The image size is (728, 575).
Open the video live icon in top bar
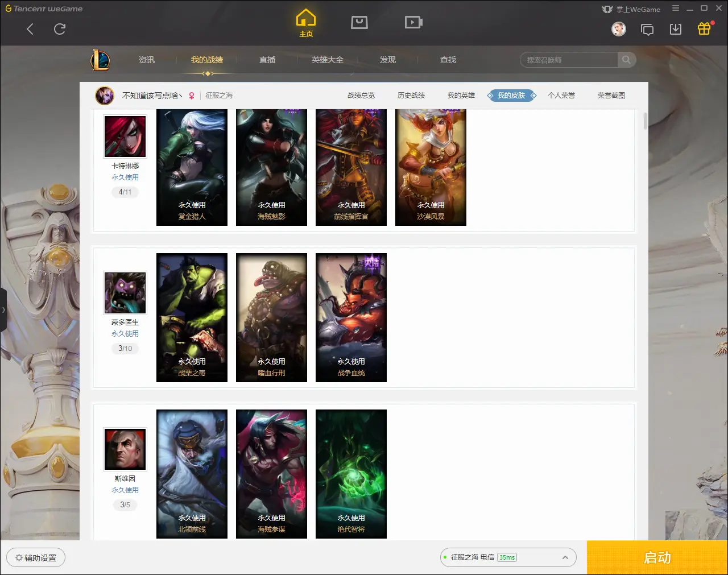413,22
